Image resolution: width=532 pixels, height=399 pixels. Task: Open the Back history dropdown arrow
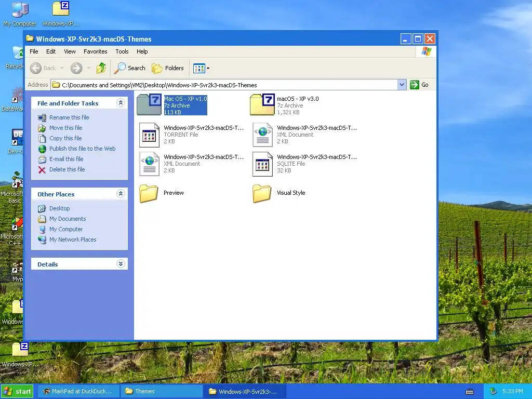click(x=62, y=68)
